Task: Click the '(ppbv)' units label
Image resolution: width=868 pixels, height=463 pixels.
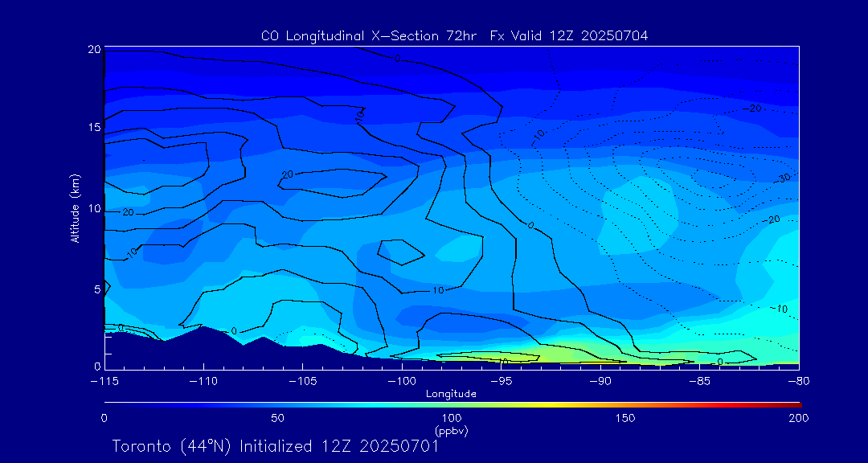Action: (x=452, y=430)
